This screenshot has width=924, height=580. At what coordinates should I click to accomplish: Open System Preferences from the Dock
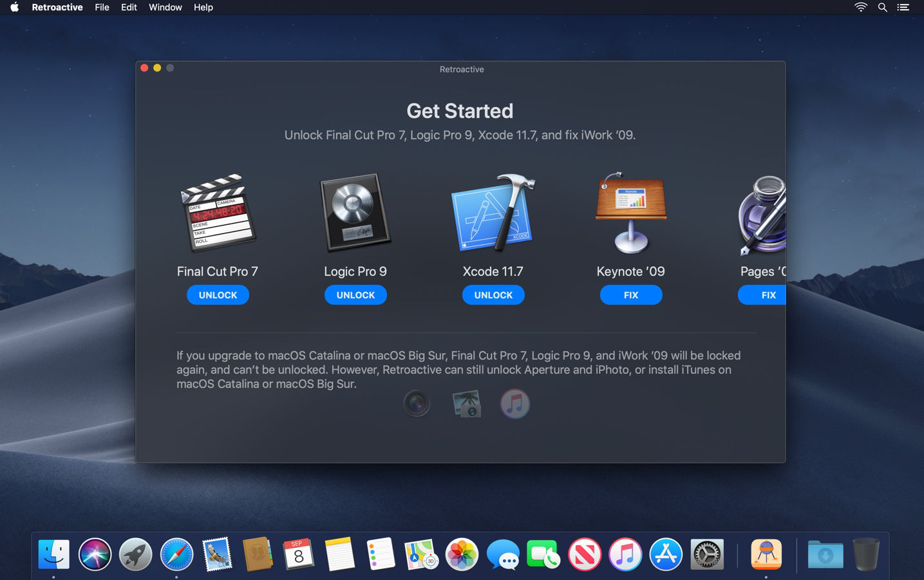(706, 554)
